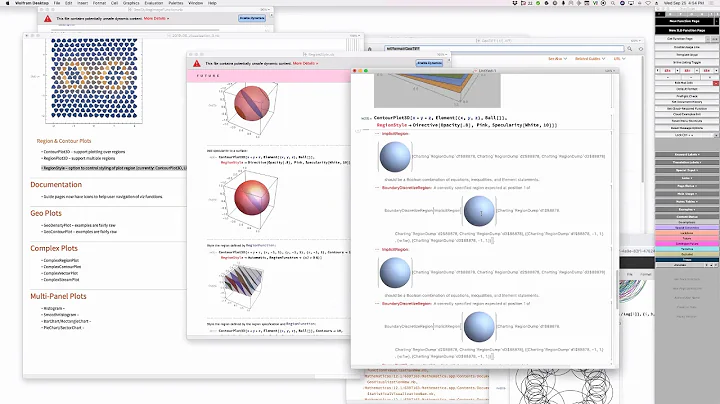This screenshot has width=720, height=404.
Task: Click the Region & Contour Plots subheading
Action: 64,141
